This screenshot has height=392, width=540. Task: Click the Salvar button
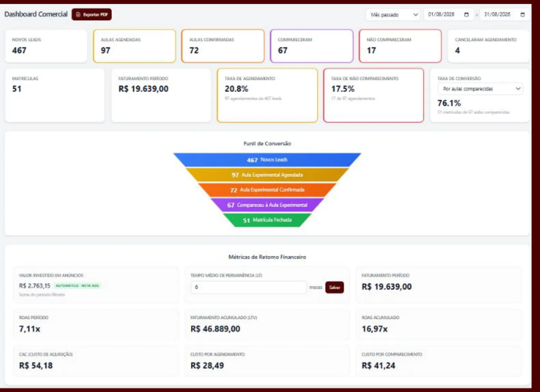(x=334, y=287)
